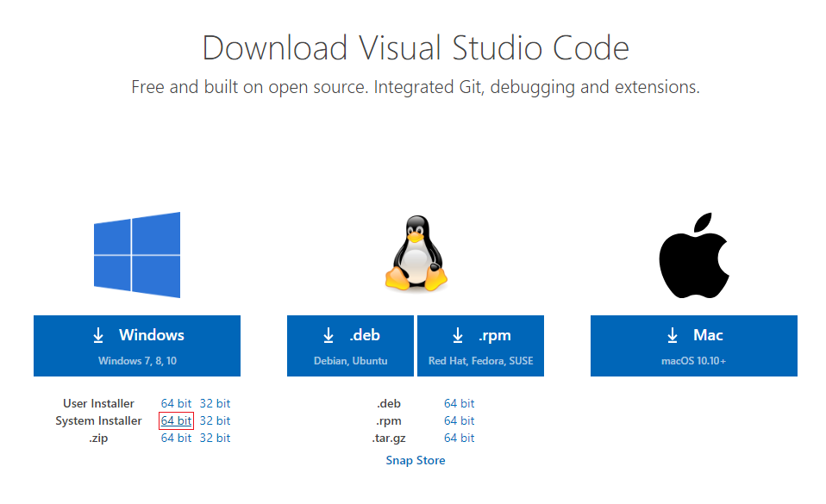Open the .tar.gz 64 bit link

pyautogui.click(x=460, y=439)
